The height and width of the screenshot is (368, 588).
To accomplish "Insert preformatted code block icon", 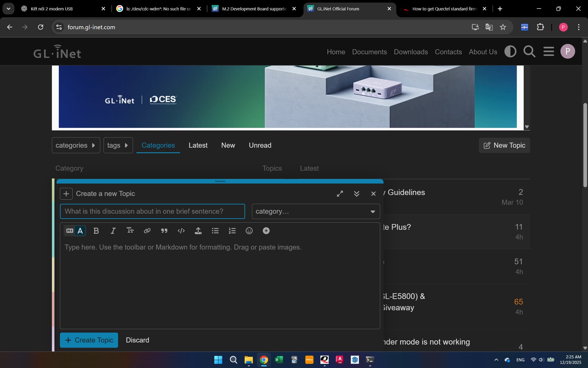I will (181, 231).
